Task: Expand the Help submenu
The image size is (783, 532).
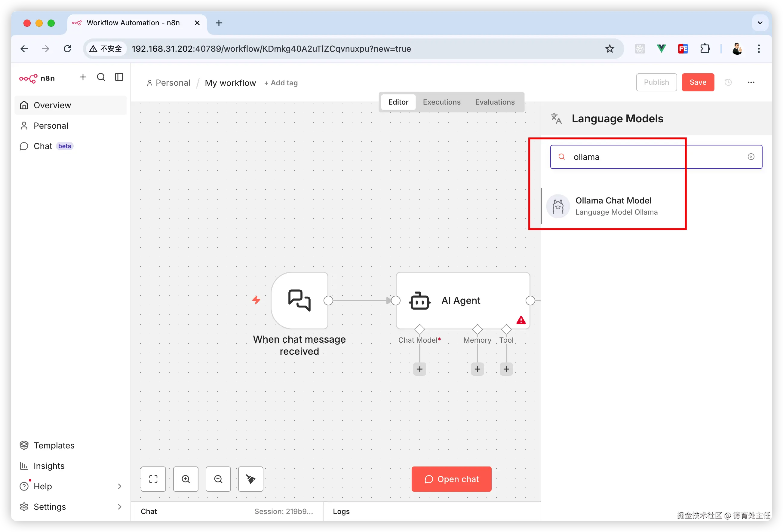Action: (119, 486)
